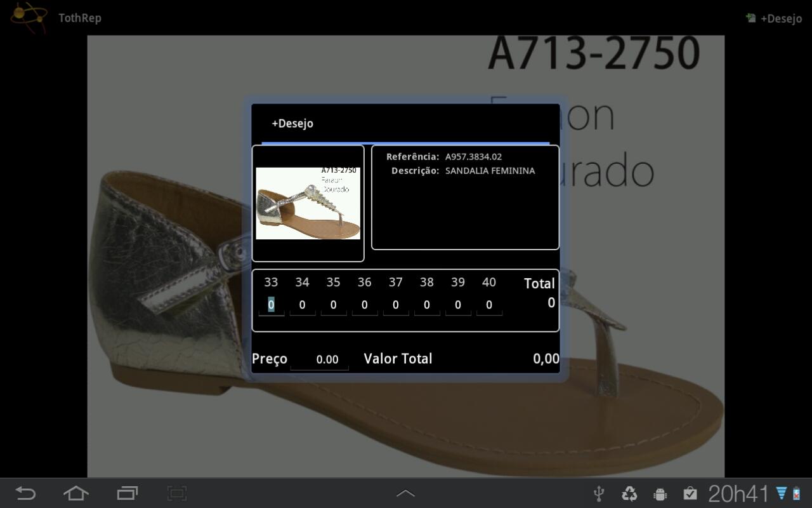
Task: Tap the shopping bag checkmark status icon
Action: 690,493
